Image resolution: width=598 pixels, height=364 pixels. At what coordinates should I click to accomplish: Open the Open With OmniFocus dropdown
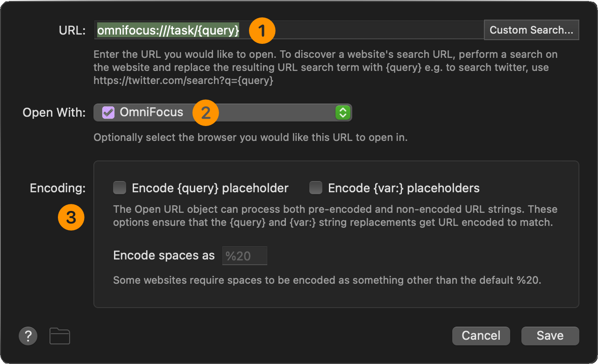click(x=222, y=112)
